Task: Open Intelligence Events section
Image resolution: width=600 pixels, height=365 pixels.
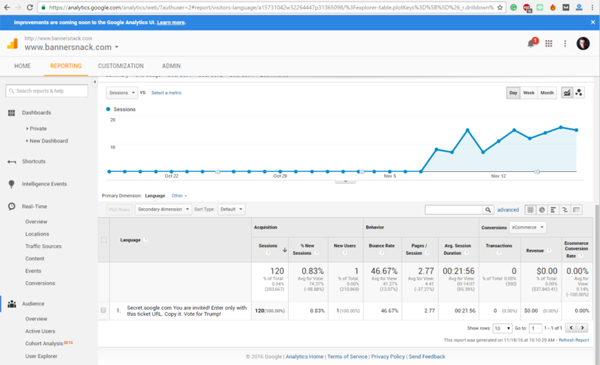Action: tap(44, 184)
